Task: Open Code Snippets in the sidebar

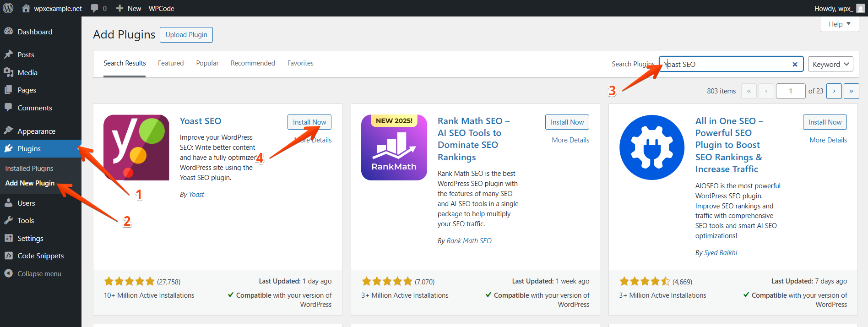Action: 40,256
